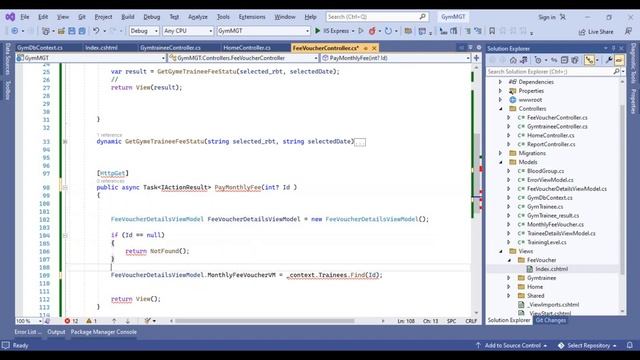Screen dimensions: 640x360
Task: Open the Extensions menu
Action: click(252, 17)
